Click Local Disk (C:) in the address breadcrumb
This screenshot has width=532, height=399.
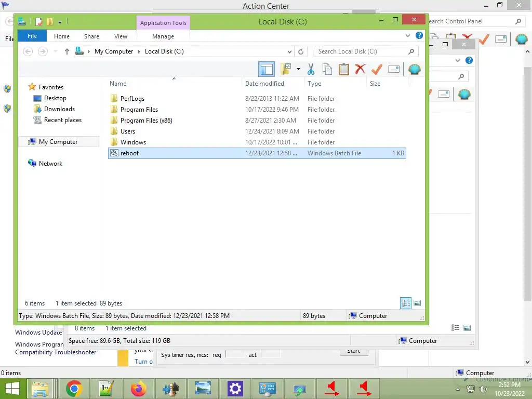point(164,51)
